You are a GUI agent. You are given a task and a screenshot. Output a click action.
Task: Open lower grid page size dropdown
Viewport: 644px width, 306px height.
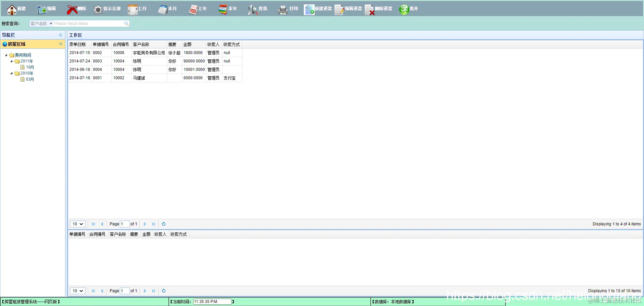[78, 291]
